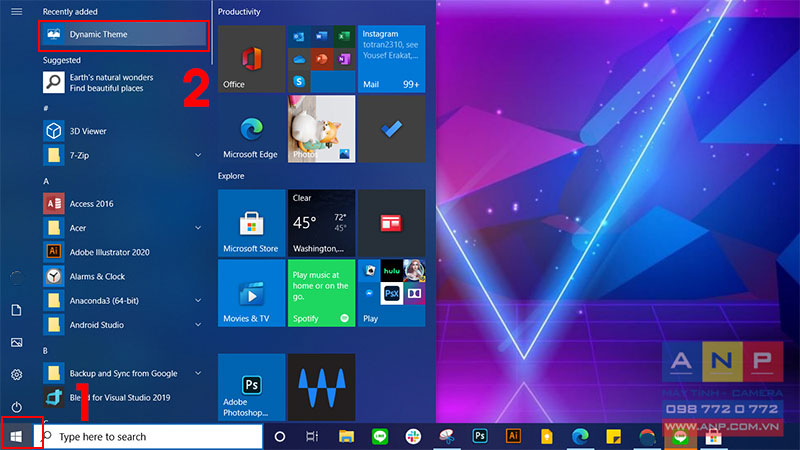Click the 'A' letter header
800x450 pixels.
[46, 181]
